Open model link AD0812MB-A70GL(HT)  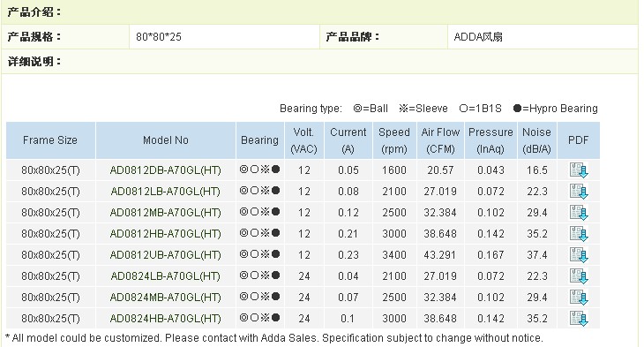point(166,213)
